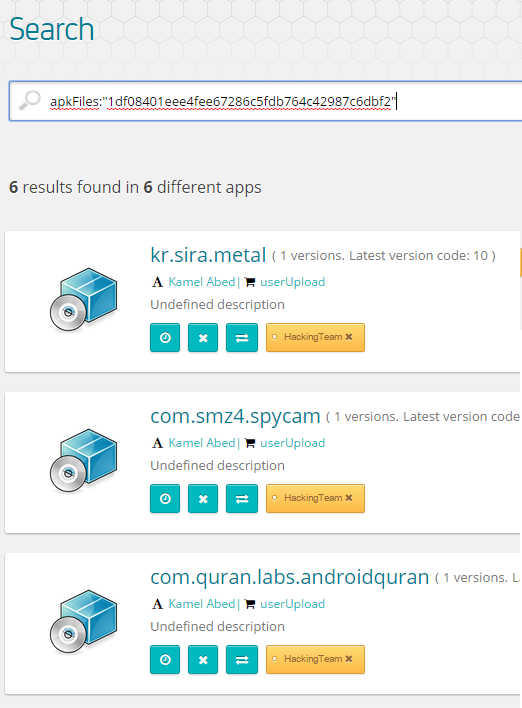
Task: Click the clock icon button for com.quran.labs.androidquran
Action: point(165,659)
